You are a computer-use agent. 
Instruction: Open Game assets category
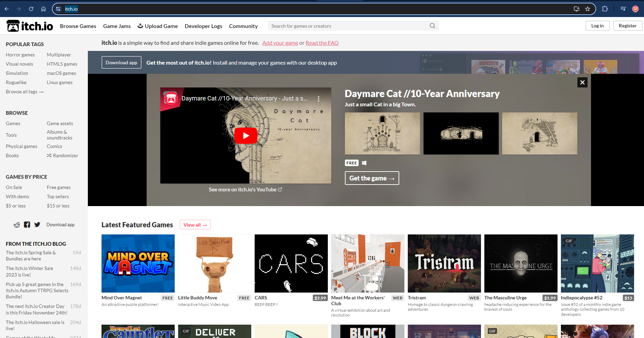click(x=60, y=123)
